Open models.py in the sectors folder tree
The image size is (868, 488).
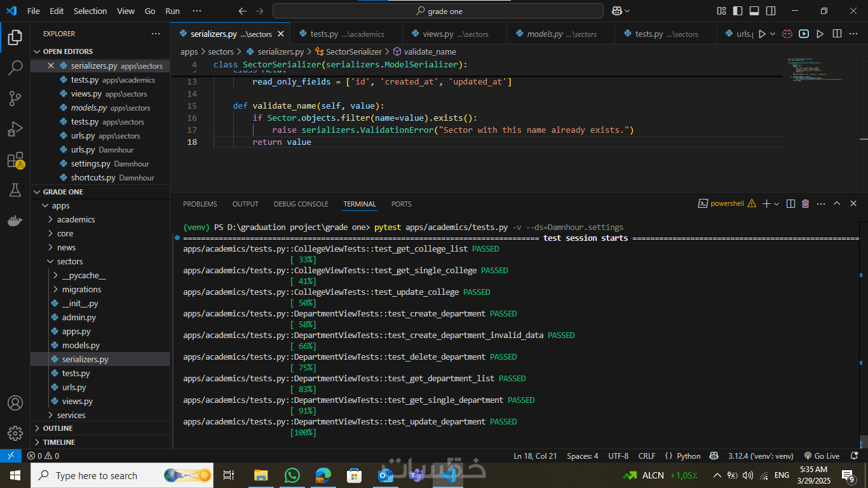[81, 345]
